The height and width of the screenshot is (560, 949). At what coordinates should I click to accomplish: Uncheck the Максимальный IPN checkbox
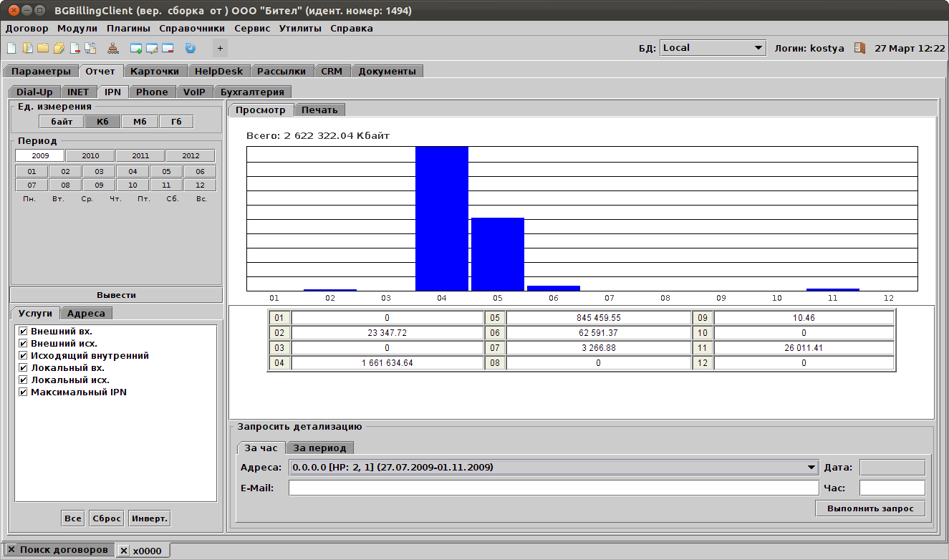(23, 392)
